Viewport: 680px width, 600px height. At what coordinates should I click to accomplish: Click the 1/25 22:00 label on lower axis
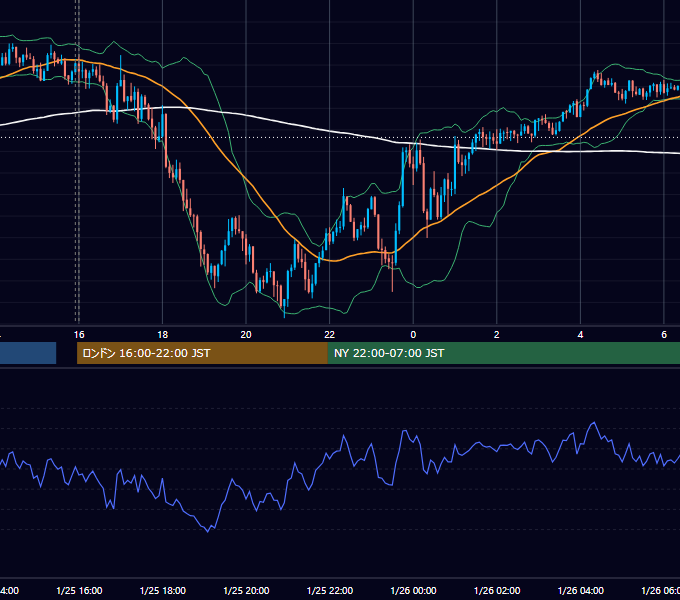click(x=330, y=590)
